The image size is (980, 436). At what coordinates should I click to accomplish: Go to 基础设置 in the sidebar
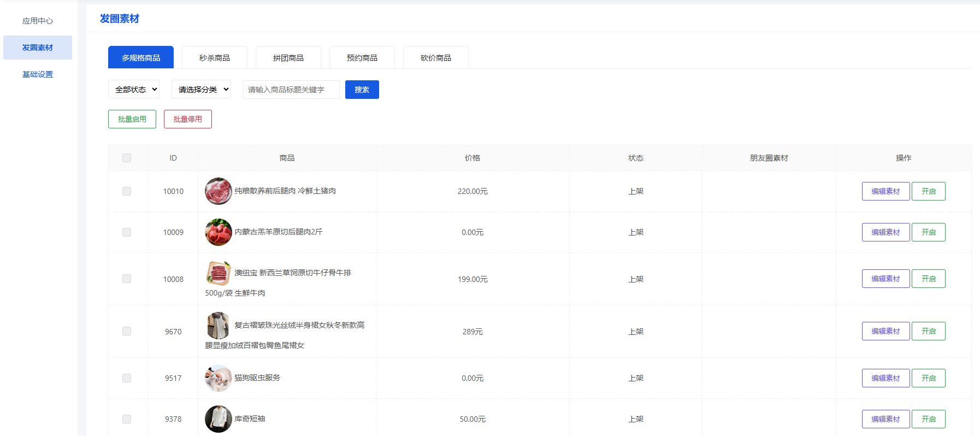click(x=38, y=74)
